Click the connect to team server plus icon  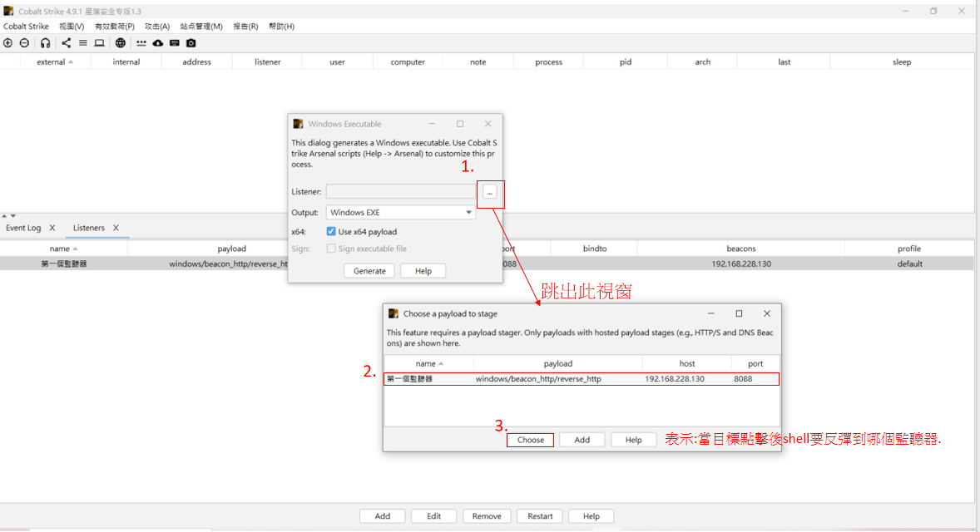coord(8,43)
